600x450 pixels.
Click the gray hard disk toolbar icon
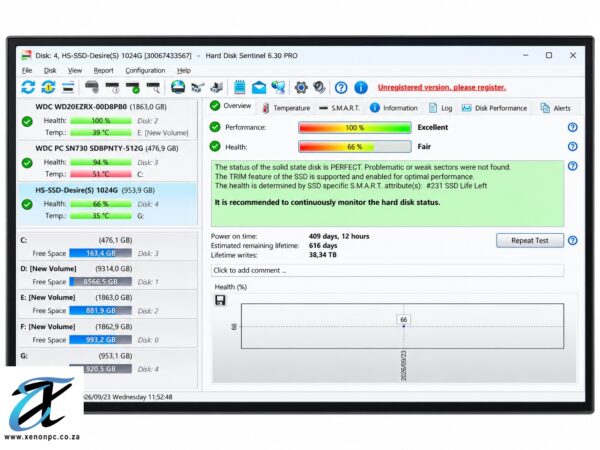pos(92,87)
